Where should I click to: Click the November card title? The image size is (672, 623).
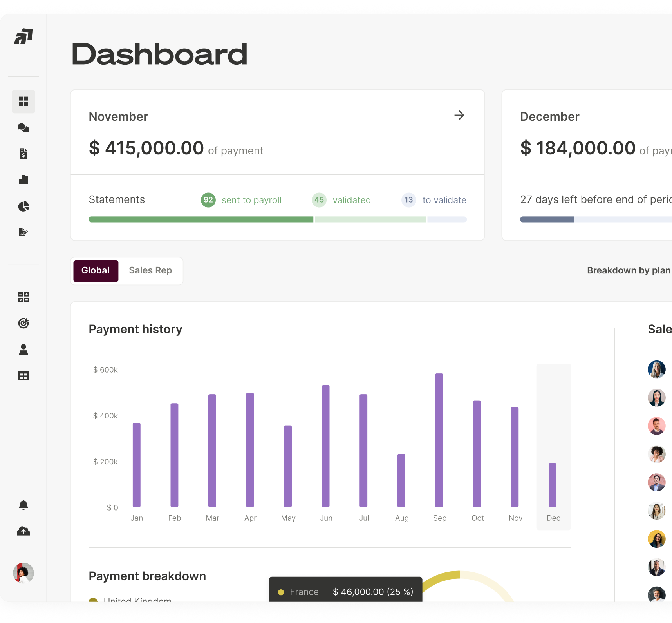pos(118,117)
